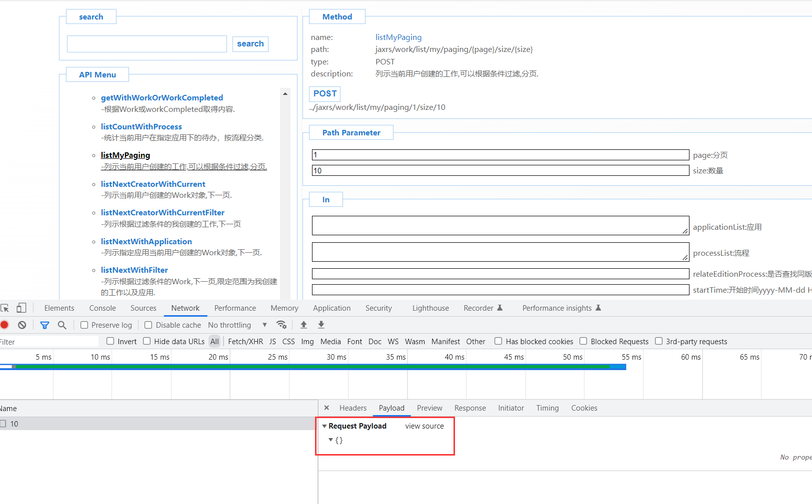The height and width of the screenshot is (504, 812).
Task: Toggle the network filter funnel icon
Action: pyautogui.click(x=44, y=325)
